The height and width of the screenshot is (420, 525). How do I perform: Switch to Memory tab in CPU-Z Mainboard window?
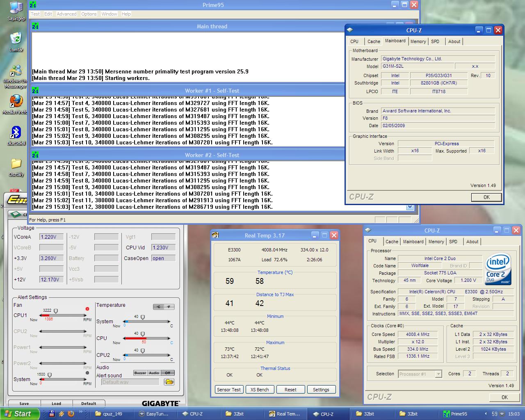click(418, 41)
